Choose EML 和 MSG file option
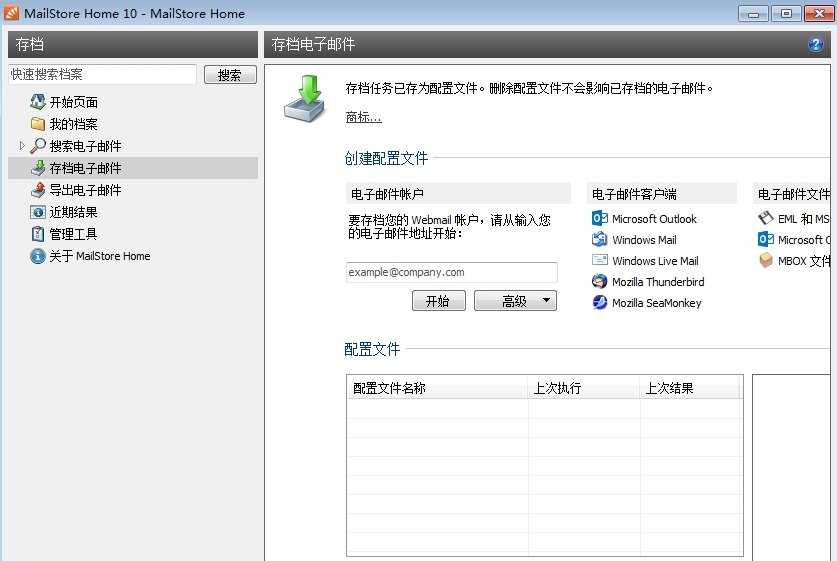 803,219
